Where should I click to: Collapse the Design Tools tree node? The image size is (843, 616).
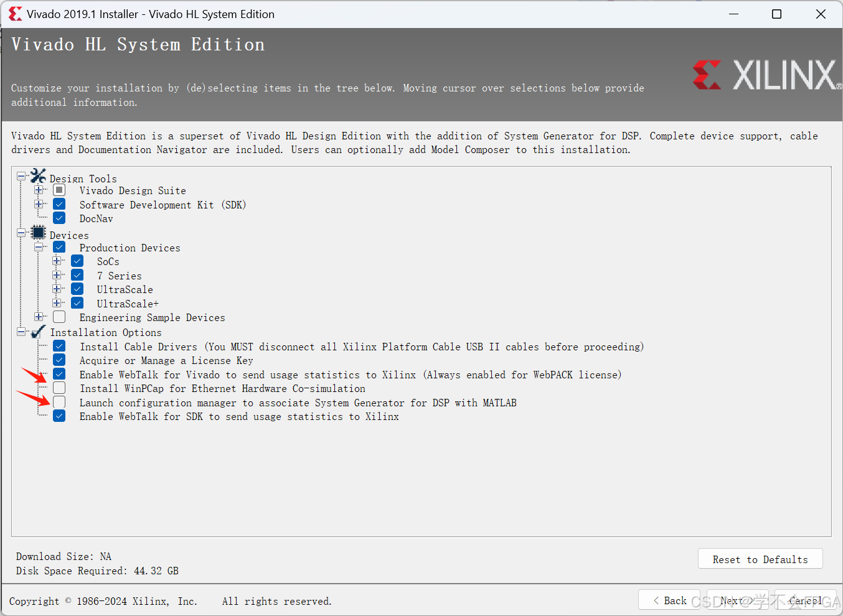tap(21, 176)
